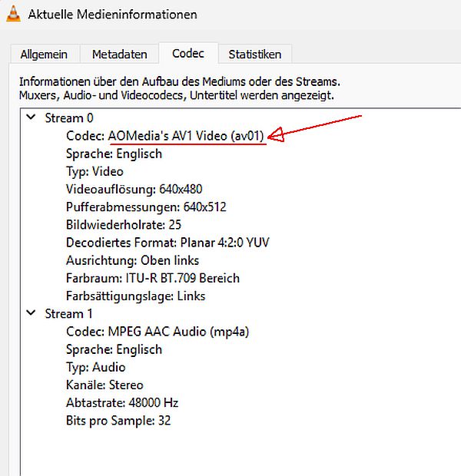The height and width of the screenshot is (476, 461).
Task: Select the Stream 1 tree node label
Action: (x=68, y=314)
